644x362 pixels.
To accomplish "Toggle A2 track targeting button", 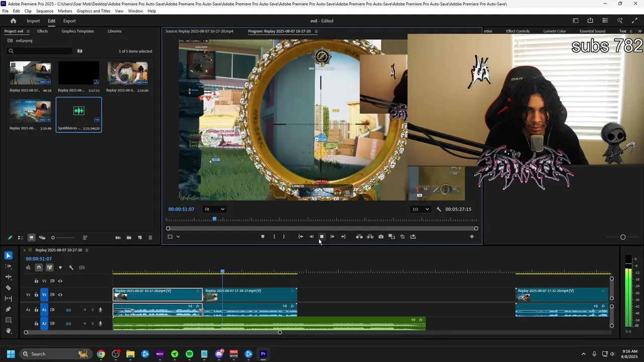I will point(44,324).
